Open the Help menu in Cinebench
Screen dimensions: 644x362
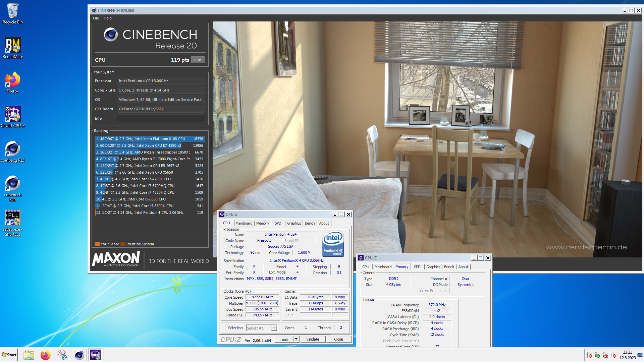tap(108, 18)
